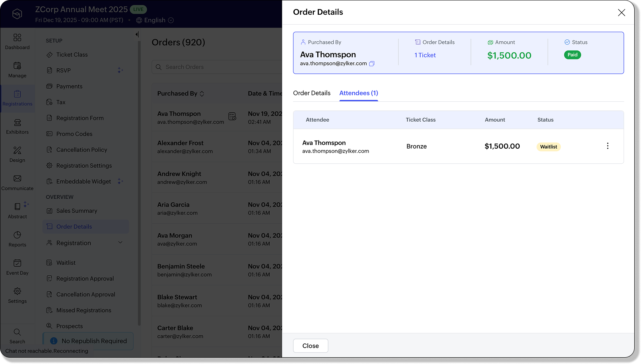This screenshot has height=364, width=641.
Task: Copy Ava Thompson's email address
Action: (x=372, y=64)
